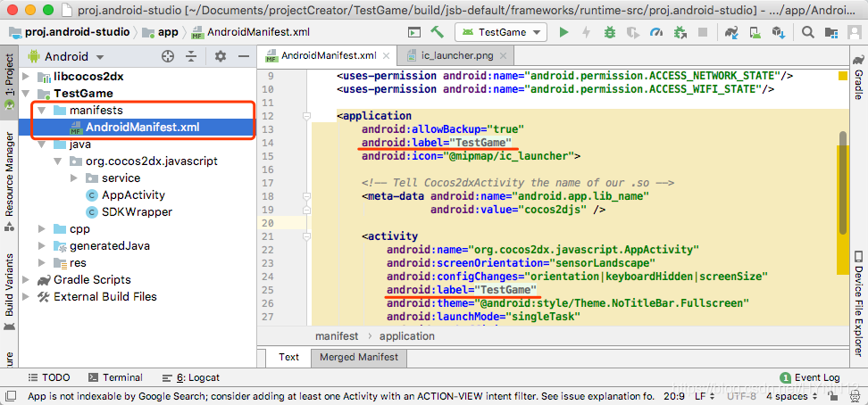The image size is (868, 405).
Task: Click Run with Coverage icon
Action: coord(633,32)
